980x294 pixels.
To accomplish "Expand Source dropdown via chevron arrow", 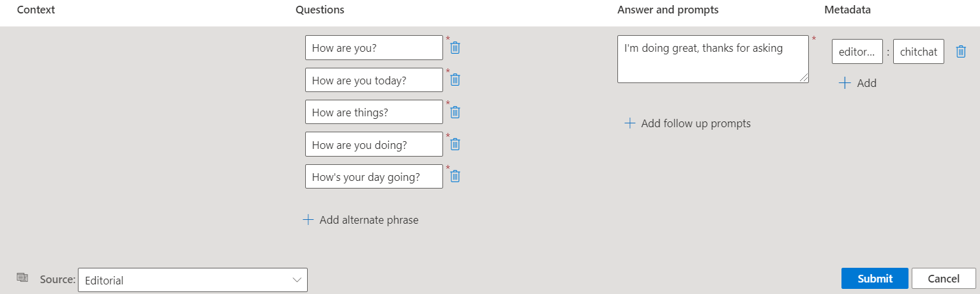I will point(297,280).
